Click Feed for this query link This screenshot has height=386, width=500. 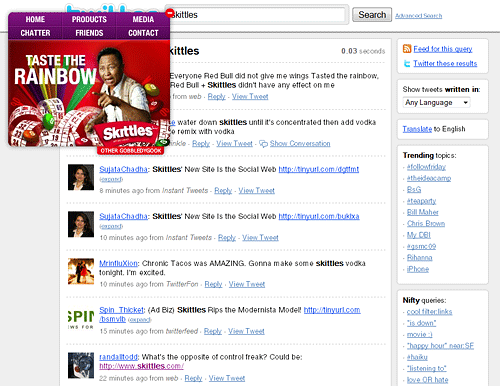click(443, 49)
